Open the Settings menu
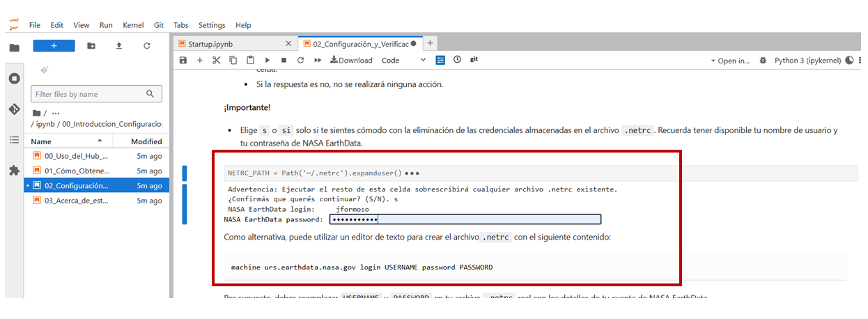Image resolution: width=868 pixels, height=319 pixels. [212, 25]
